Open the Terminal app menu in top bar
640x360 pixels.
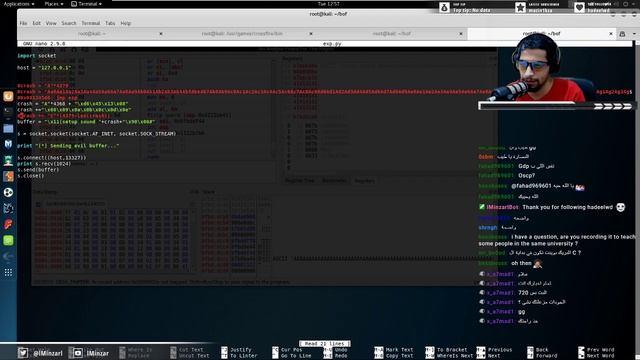86,4
